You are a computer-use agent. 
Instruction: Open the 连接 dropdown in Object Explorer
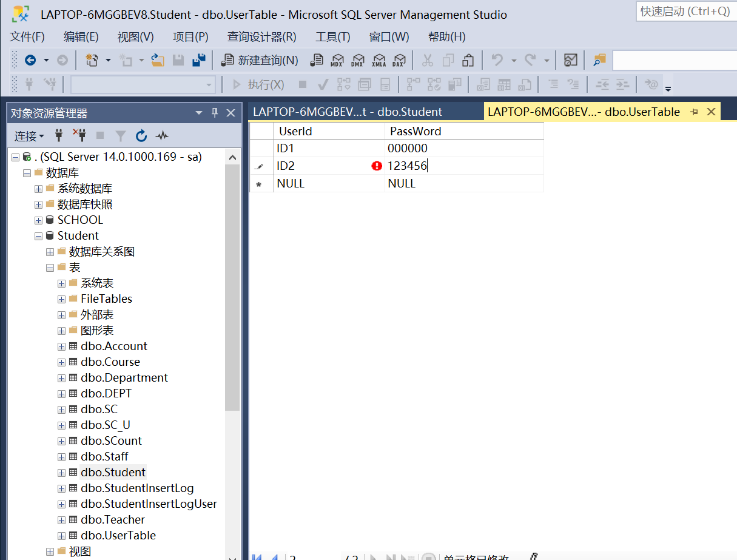30,136
